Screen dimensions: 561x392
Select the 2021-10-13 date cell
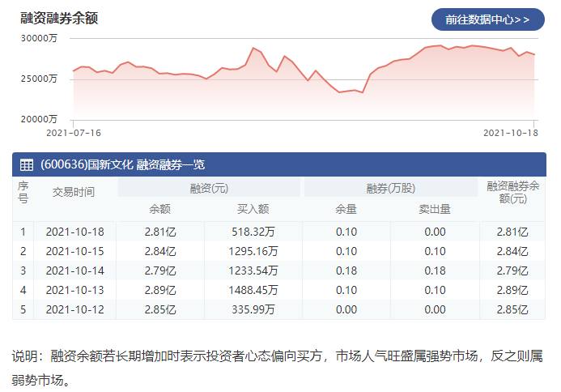(x=74, y=290)
